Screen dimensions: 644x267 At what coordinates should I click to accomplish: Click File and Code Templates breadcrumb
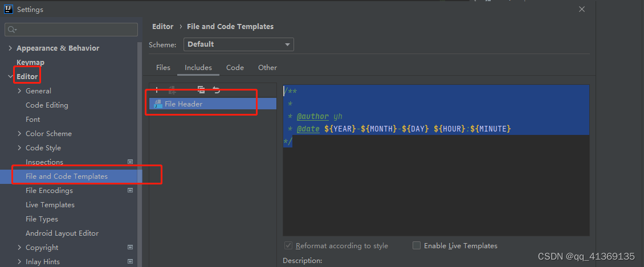pos(230,27)
